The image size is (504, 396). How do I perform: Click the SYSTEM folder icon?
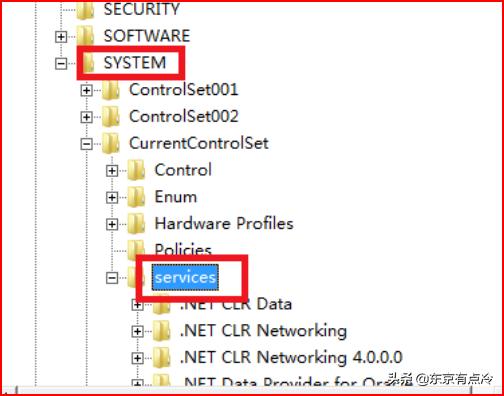[89, 63]
